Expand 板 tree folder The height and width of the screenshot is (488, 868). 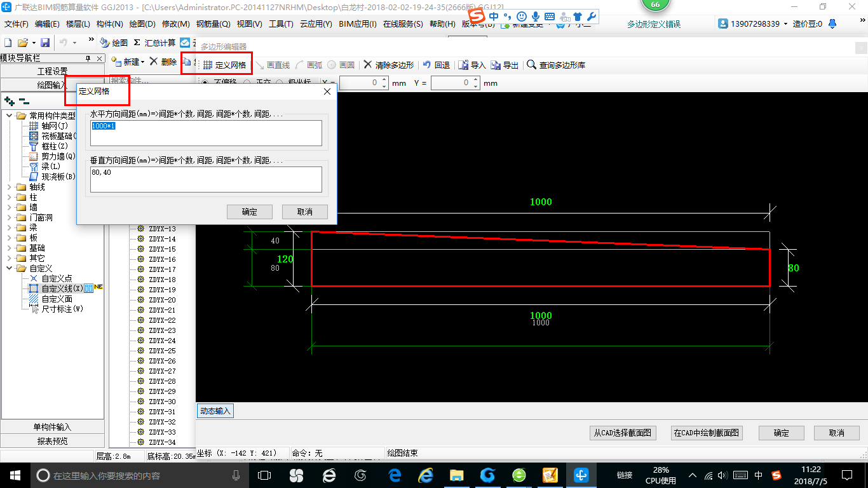click(x=10, y=238)
